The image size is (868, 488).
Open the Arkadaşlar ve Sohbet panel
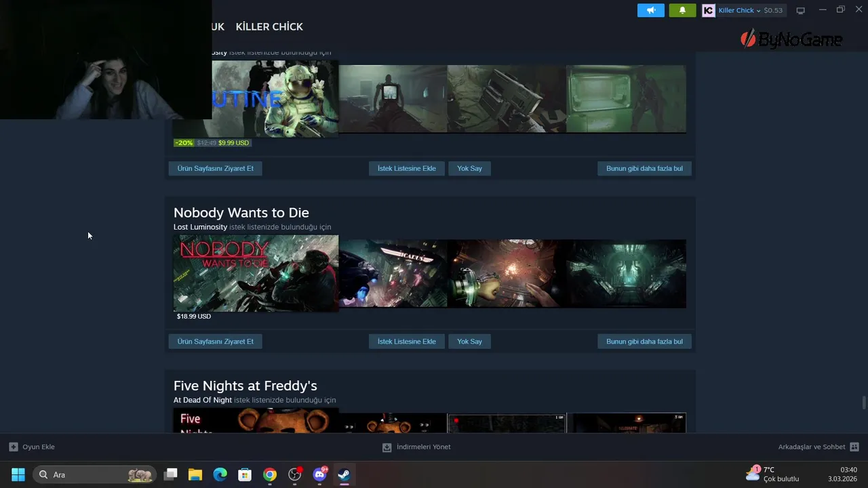[x=812, y=447]
